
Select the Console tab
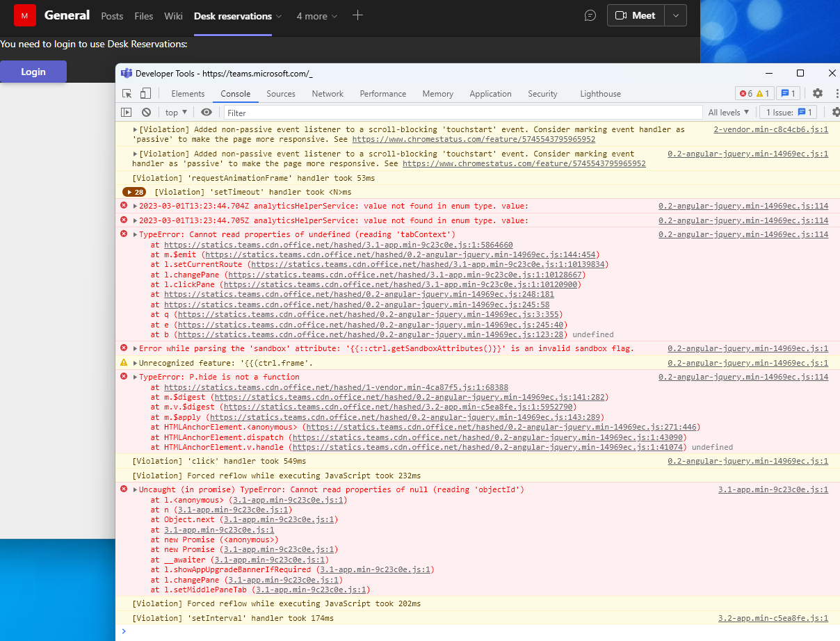point(236,94)
